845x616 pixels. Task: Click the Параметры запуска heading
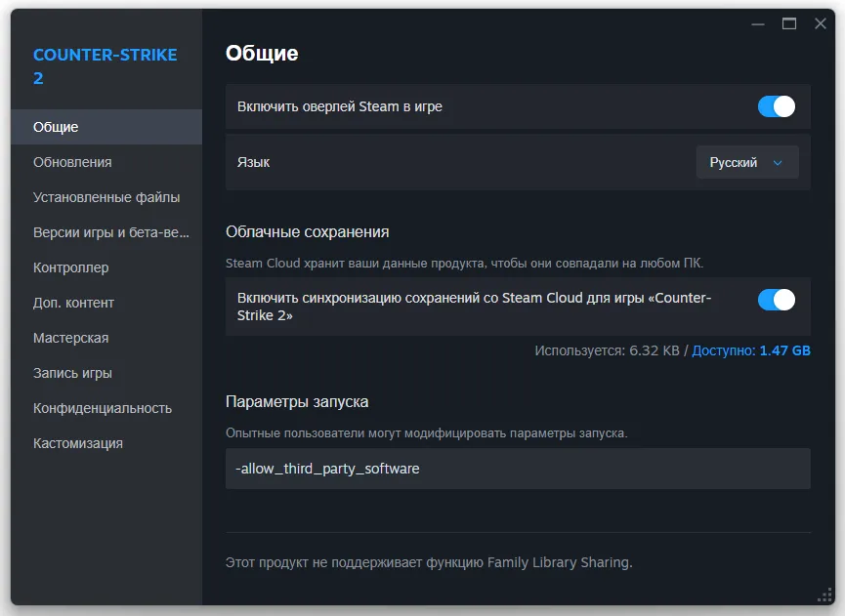297,401
